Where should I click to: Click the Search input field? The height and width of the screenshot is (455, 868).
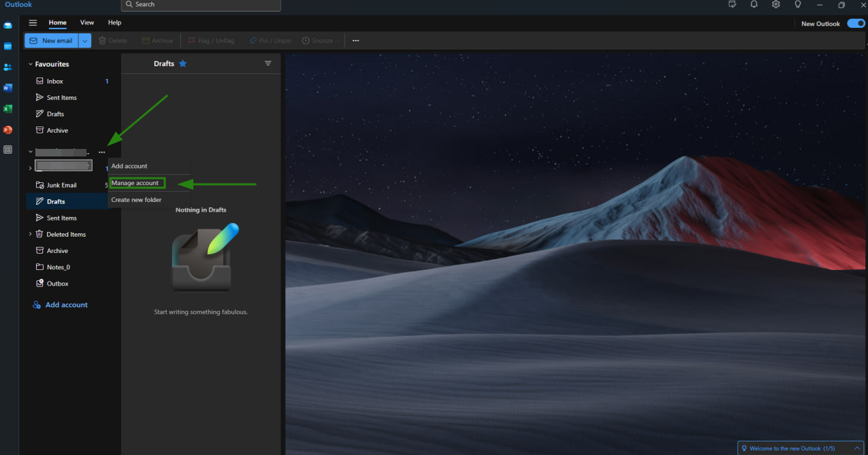(201, 5)
